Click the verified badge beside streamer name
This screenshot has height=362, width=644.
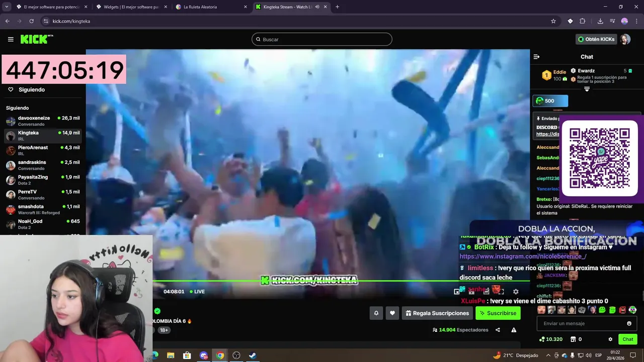point(157,311)
